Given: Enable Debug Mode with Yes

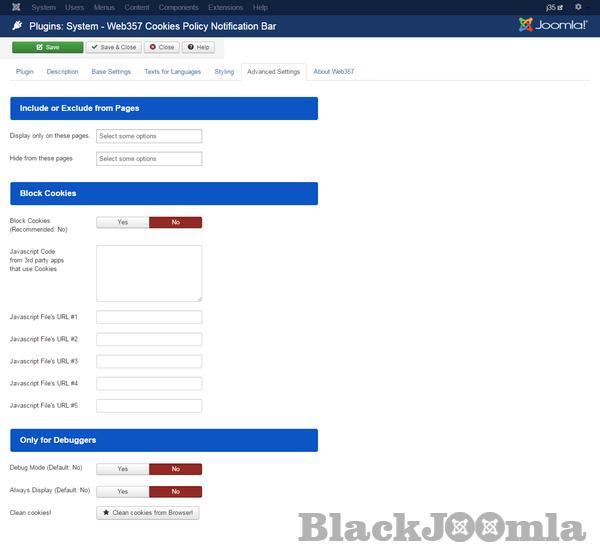Looking at the screenshot, I should pyautogui.click(x=123, y=468).
